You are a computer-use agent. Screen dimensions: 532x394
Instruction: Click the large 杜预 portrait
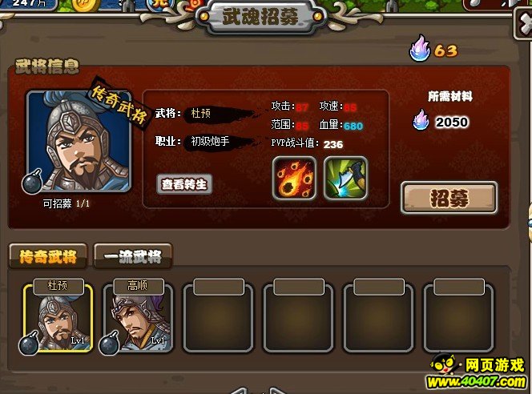coord(79,141)
